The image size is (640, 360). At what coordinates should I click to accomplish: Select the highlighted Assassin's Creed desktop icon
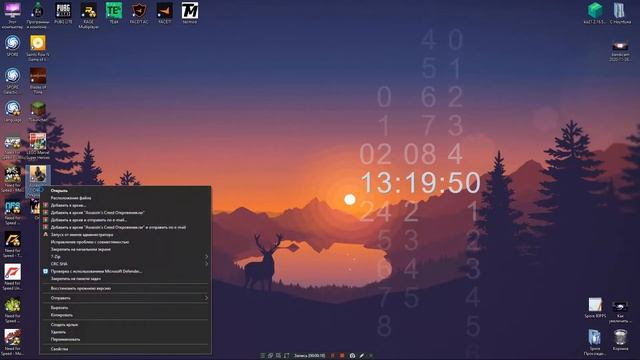(38, 181)
